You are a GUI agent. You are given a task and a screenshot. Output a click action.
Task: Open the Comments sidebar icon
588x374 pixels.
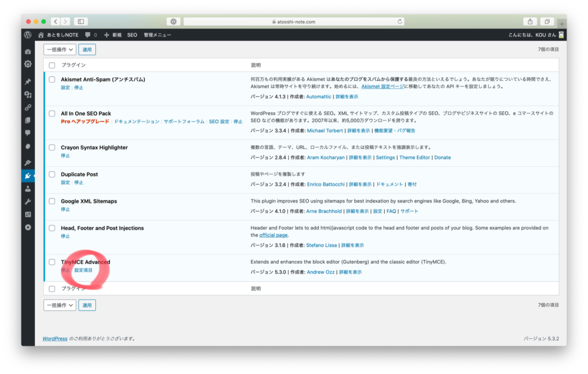[x=28, y=133]
